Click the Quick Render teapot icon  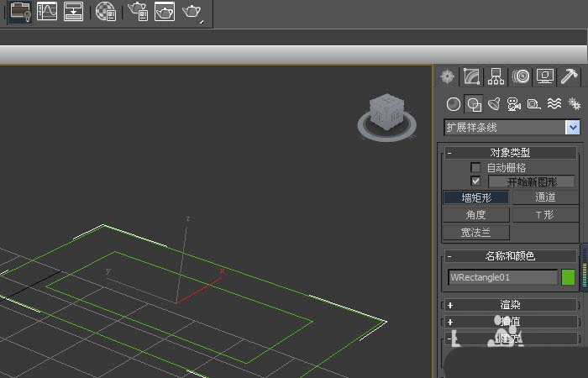pos(192,12)
